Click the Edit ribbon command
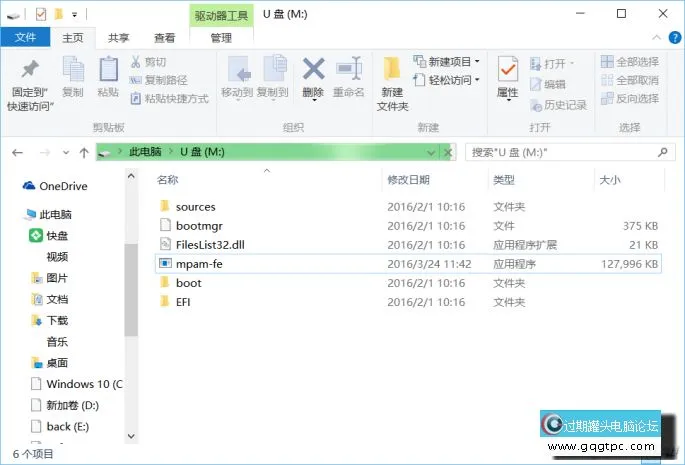The height and width of the screenshot is (465, 685). point(548,84)
